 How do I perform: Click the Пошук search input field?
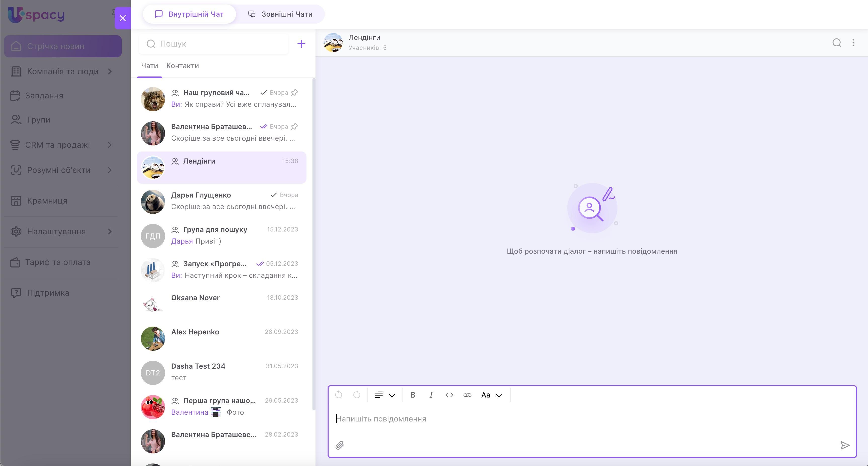click(x=219, y=44)
